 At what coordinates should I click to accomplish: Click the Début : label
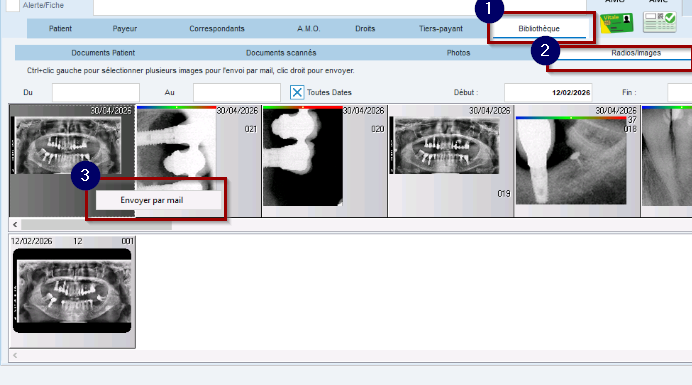click(466, 93)
